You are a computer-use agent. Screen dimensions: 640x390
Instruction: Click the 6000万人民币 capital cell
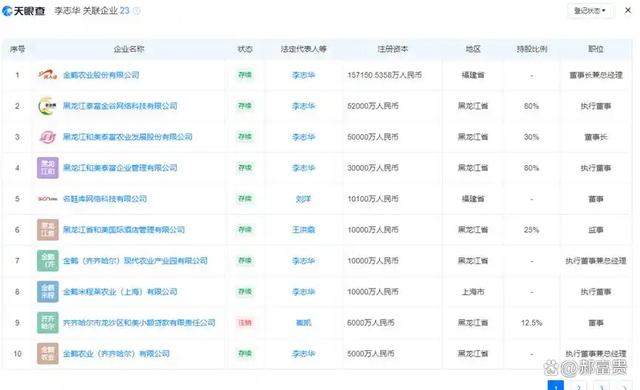click(x=371, y=323)
